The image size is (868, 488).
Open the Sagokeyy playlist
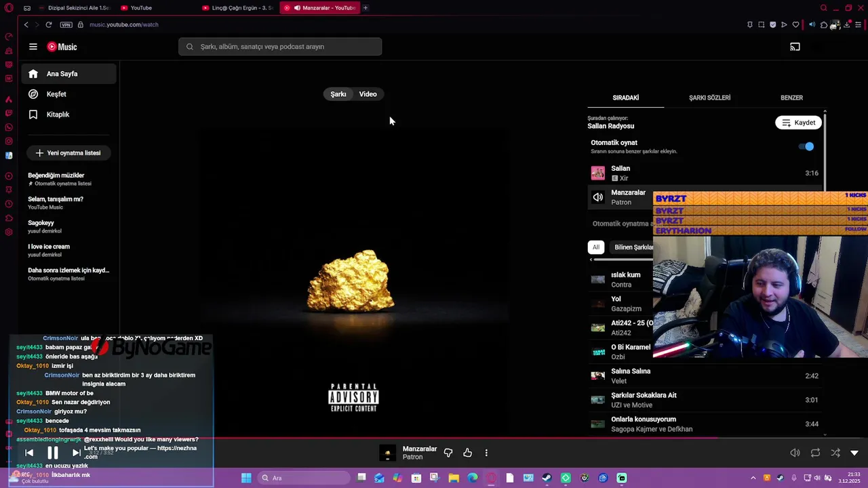pos(68,226)
